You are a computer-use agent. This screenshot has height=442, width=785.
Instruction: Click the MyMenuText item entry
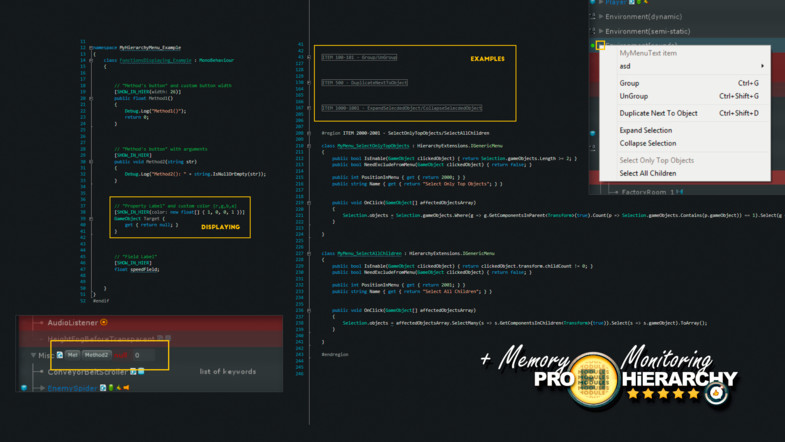click(x=685, y=53)
